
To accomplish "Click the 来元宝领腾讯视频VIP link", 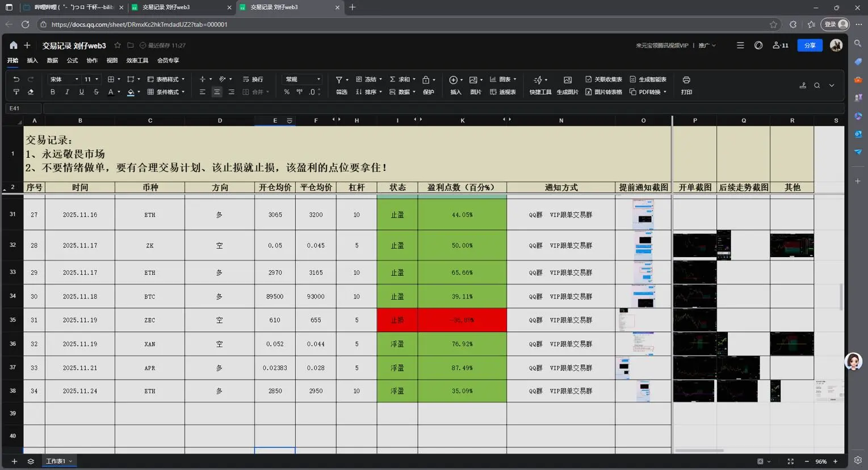I will (x=661, y=45).
